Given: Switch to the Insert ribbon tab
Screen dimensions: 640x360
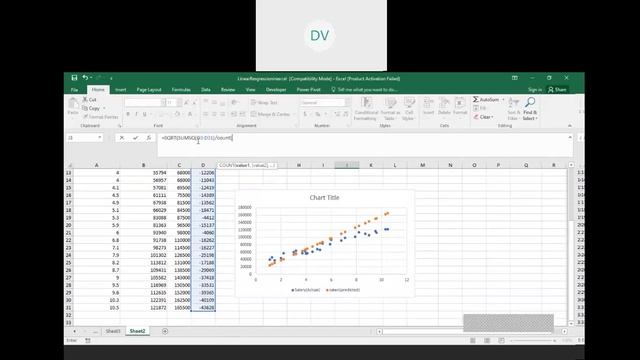Looking at the screenshot, I should (120, 90).
